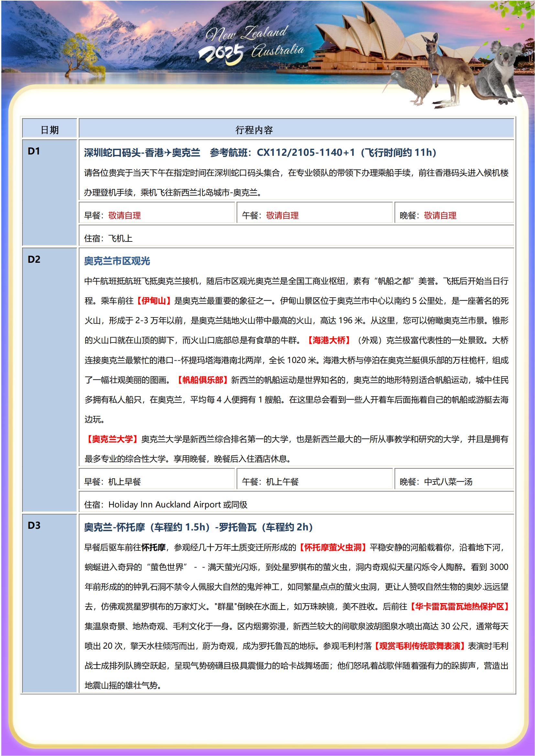The image size is (535, 756).
Task: Select the D2 day label
Action: coord(34,260)
